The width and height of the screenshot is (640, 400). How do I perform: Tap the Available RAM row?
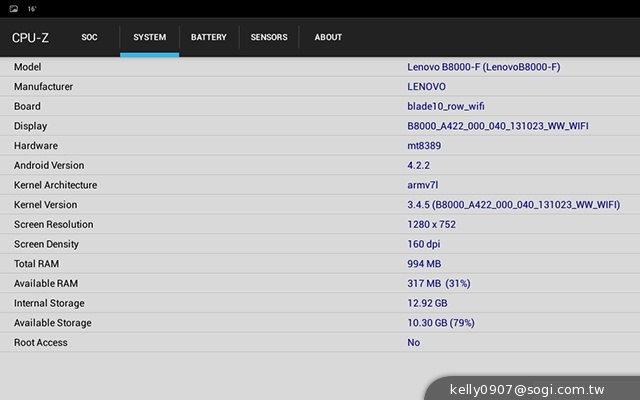tap(320, 283)
